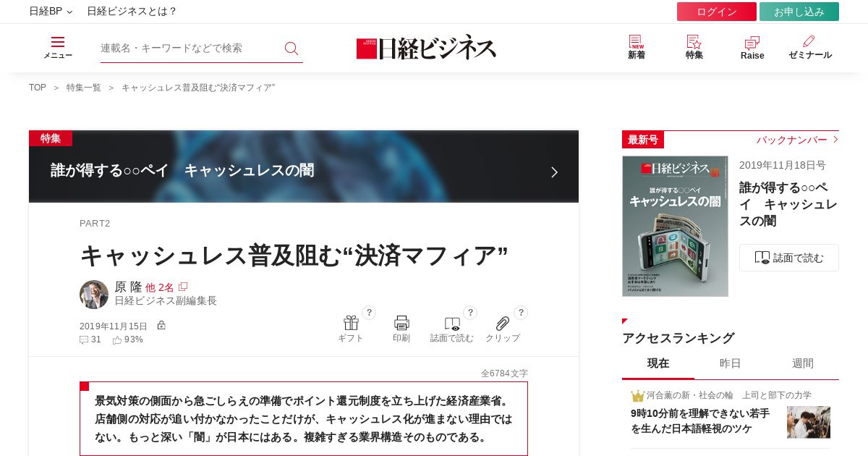Show help for 誌面で読む feature
868x456 pixels.
[470, 313]
